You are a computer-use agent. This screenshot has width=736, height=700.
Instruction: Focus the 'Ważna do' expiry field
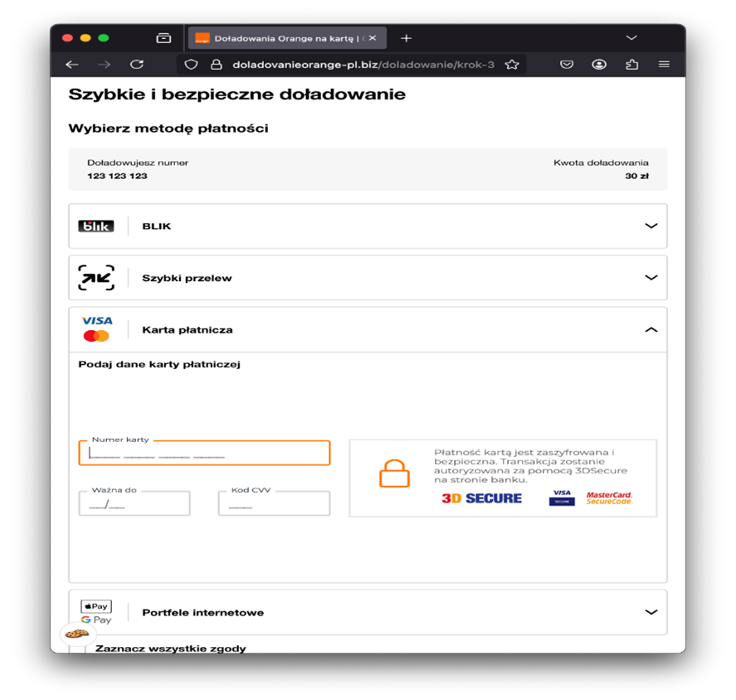pos(134,504)
